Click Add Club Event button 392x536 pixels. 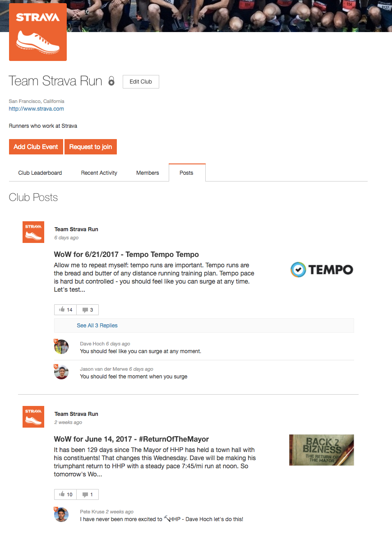point(36,147)
